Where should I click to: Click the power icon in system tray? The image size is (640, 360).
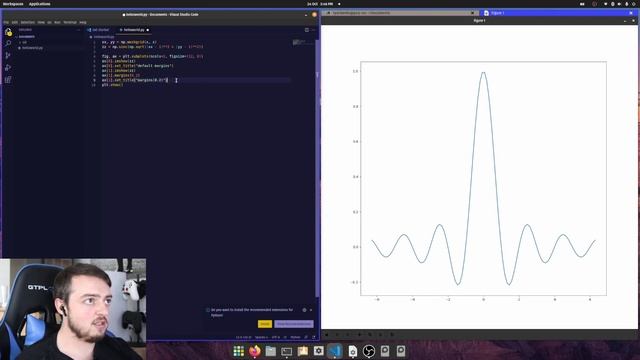click(x=634, y=4)
